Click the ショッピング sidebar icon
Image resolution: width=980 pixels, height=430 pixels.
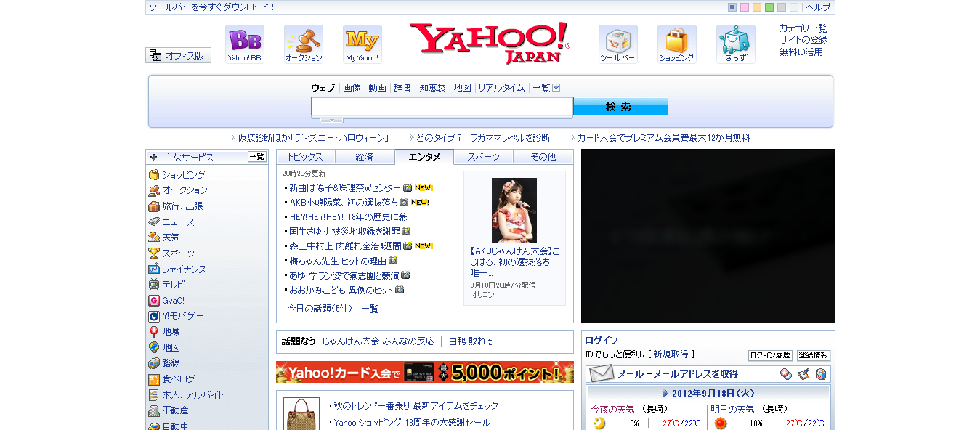(x=154, y=175)
